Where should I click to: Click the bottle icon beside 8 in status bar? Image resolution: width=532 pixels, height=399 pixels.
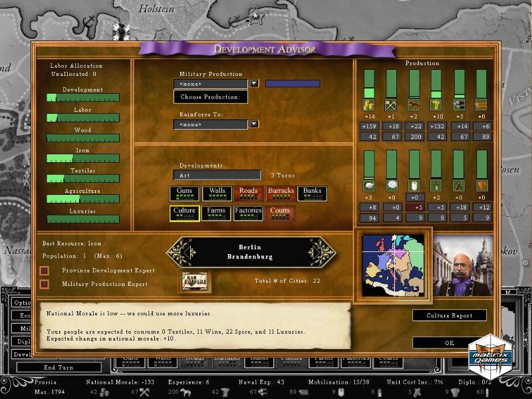pyautogui.click(x=380, y=392)
